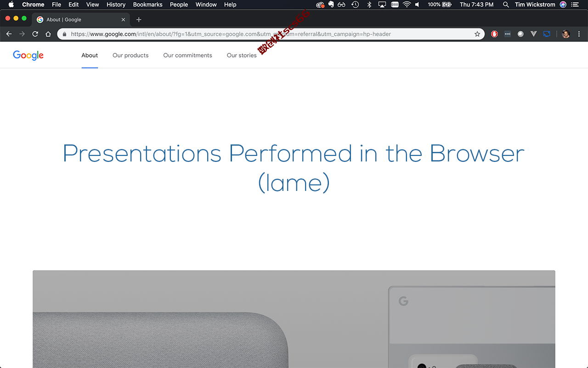Open the 100% battery status menu
The width and height of the screenshot is (588, 368).
[440, 5]
